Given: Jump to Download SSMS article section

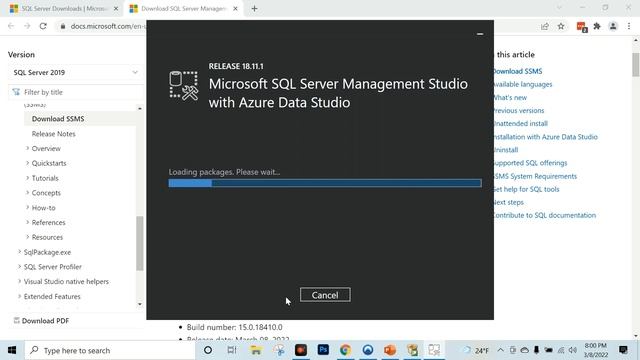Looking at the screenshot, I should (x=518, y=71).
